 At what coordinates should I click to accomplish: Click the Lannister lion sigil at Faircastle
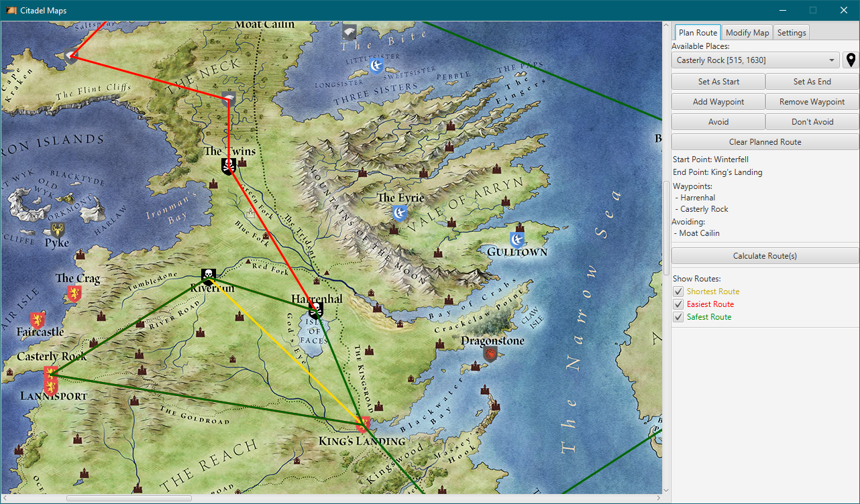pyautogui.click(x=38, y=320)
